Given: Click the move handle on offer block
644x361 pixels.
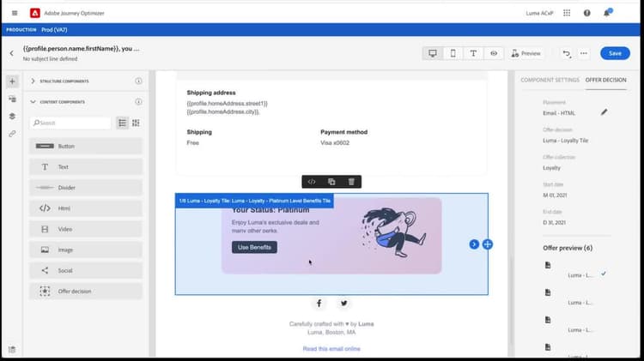Looking at the screenshot, I should 488,244.
